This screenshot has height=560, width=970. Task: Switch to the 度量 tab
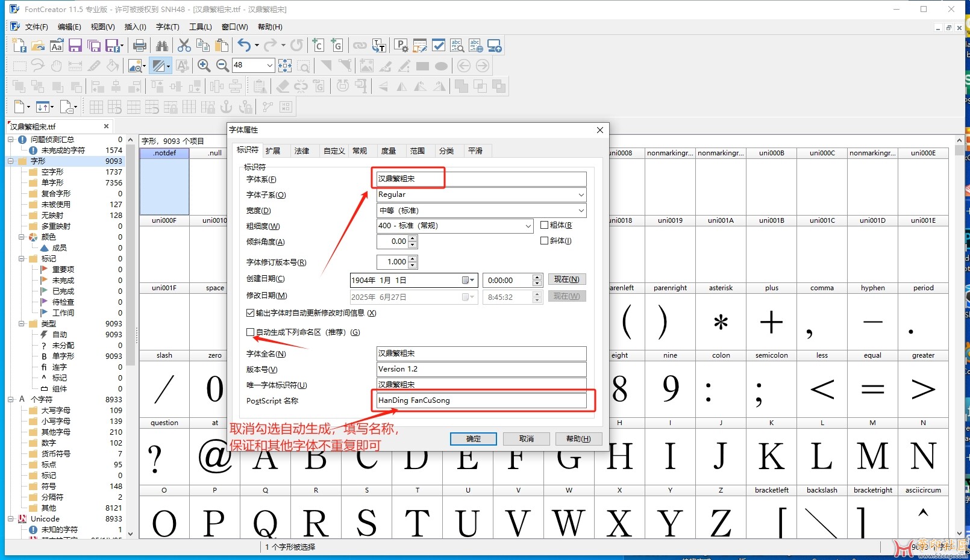coord(389,151)
